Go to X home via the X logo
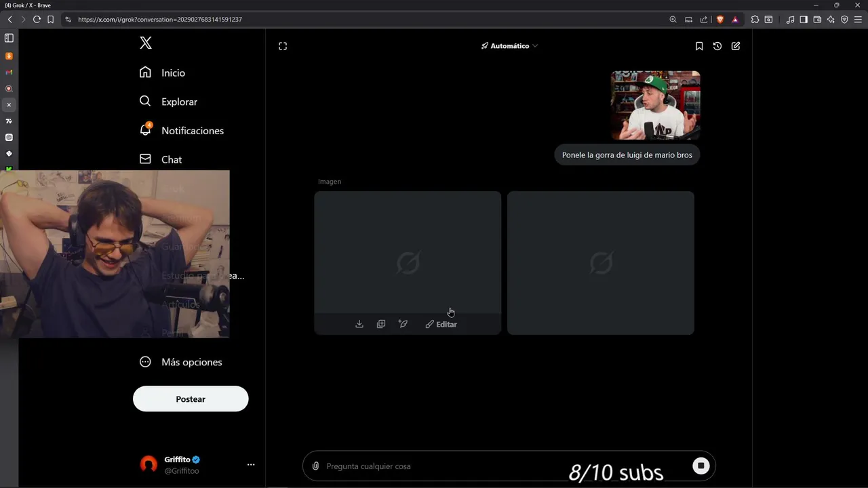Screen dimensions: 868x488 pyautogui.click(x=146, y=43)
